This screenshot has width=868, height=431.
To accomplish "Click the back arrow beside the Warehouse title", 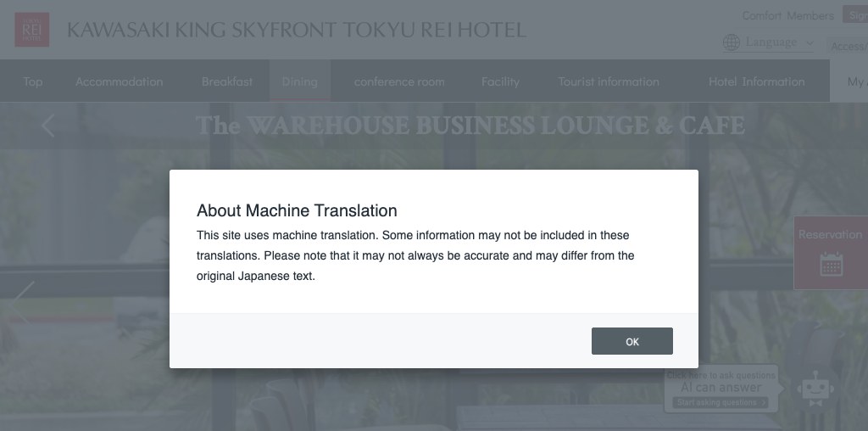I will point(48,126).
